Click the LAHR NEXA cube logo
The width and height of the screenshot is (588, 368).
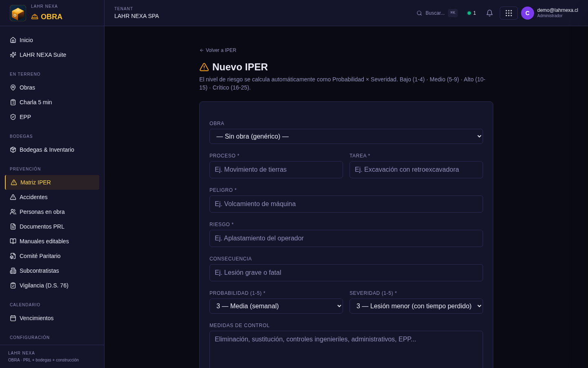[18, 13]
